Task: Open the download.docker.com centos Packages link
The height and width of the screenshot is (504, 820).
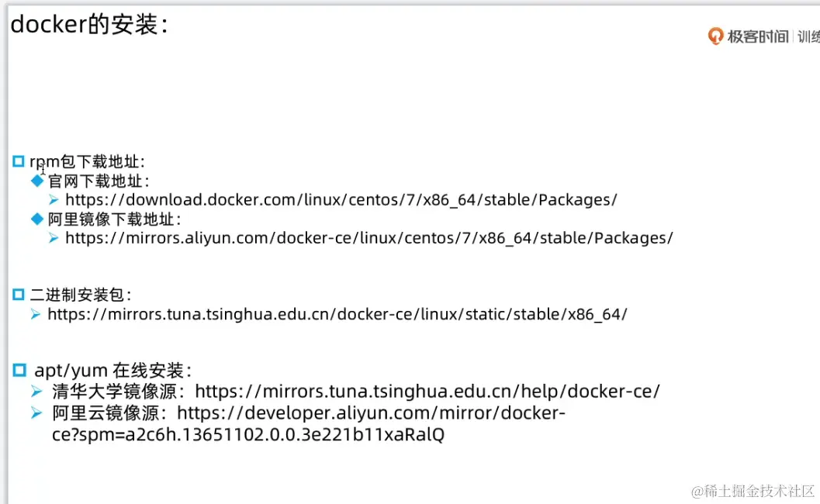Action: (x=341, y=200)
